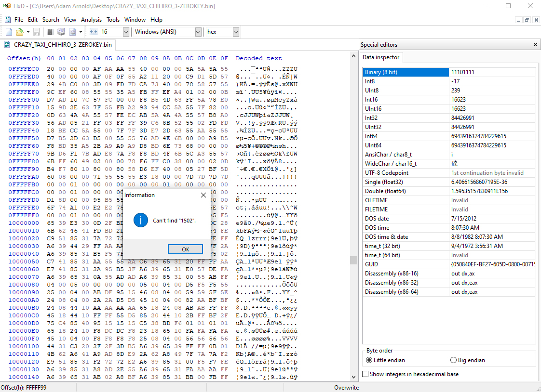Select the Binary (8 bit) row
Screen dimensions: 541x392
click(x=449, y=72)
